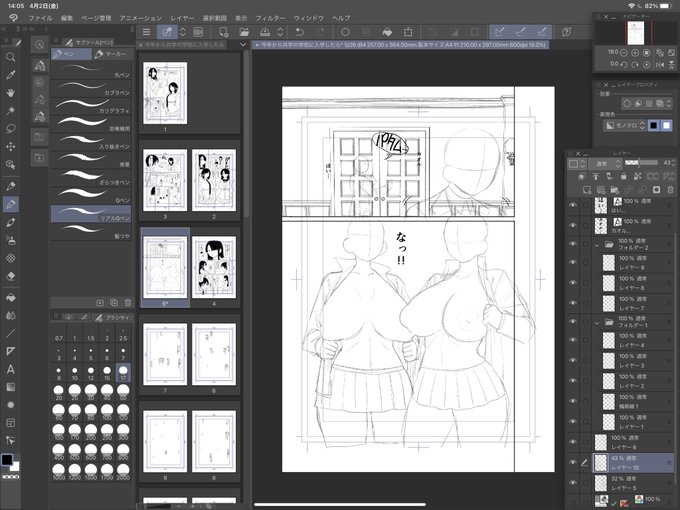The height and width of the screenshot is (510, 680).
Task: Open the ファイル menu
Action: coord(40,18)
